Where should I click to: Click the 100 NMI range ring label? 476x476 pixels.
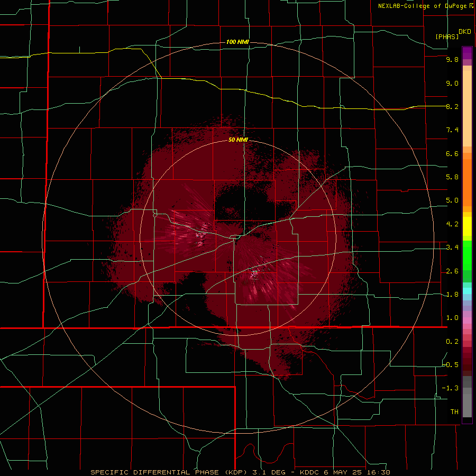(237, 42)
